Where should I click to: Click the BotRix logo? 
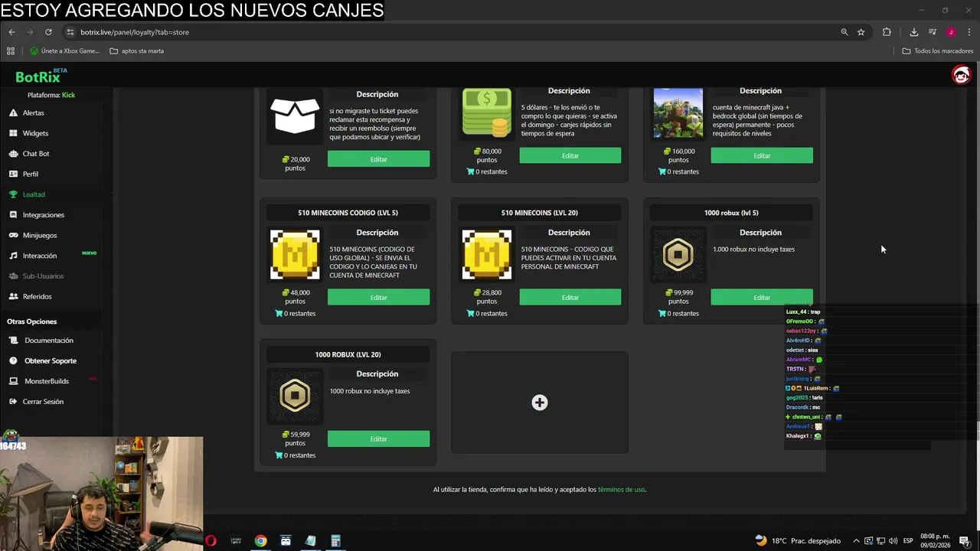pyautogui.click(x=41, y=77)
